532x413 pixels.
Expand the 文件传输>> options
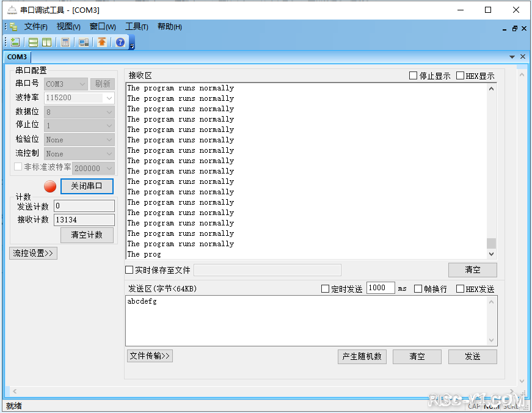coord(150,356)
